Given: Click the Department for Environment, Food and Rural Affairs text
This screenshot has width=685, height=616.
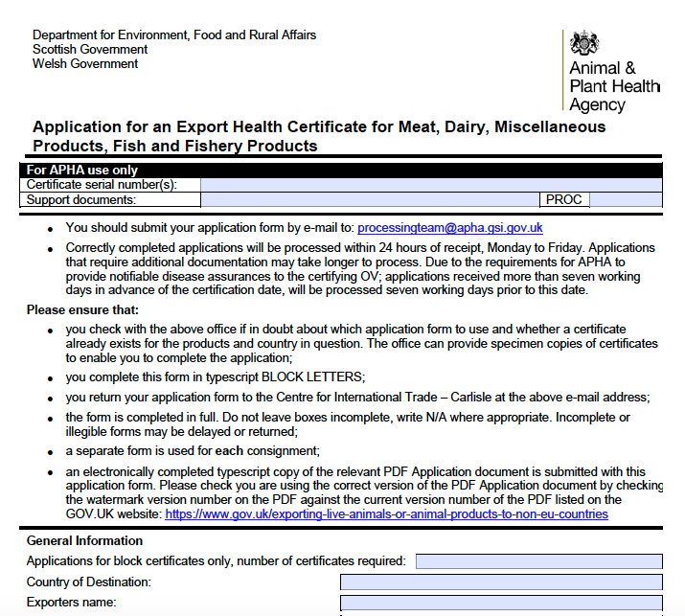Looking at the screenshot, I should pos(174,34).
